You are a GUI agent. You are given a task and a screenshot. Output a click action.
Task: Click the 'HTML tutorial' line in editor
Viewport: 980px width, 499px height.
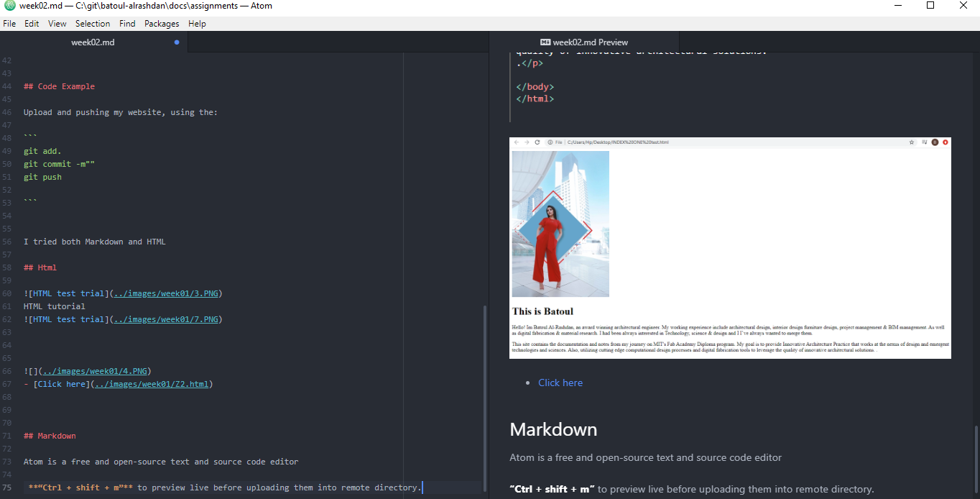point(55,306)
